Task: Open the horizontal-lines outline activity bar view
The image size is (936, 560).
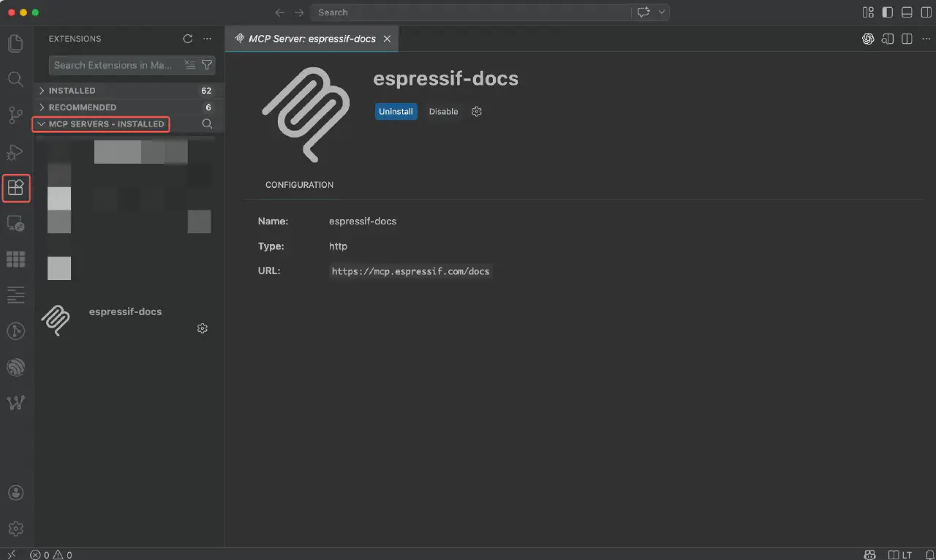Action: [15, 295]
